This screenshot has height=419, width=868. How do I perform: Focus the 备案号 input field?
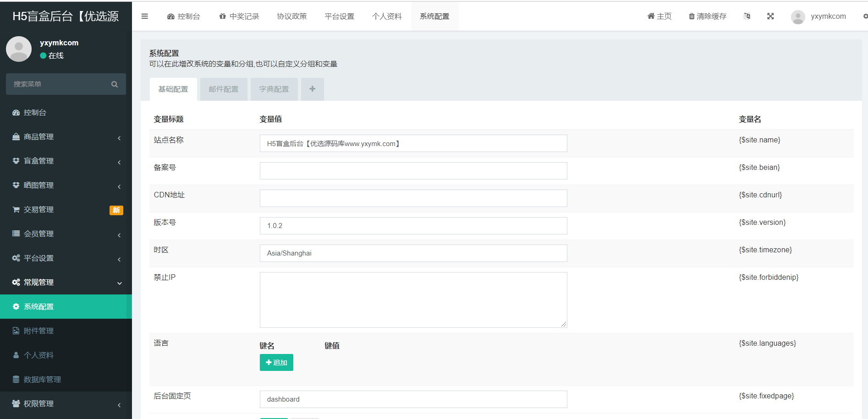coord(413,171)
